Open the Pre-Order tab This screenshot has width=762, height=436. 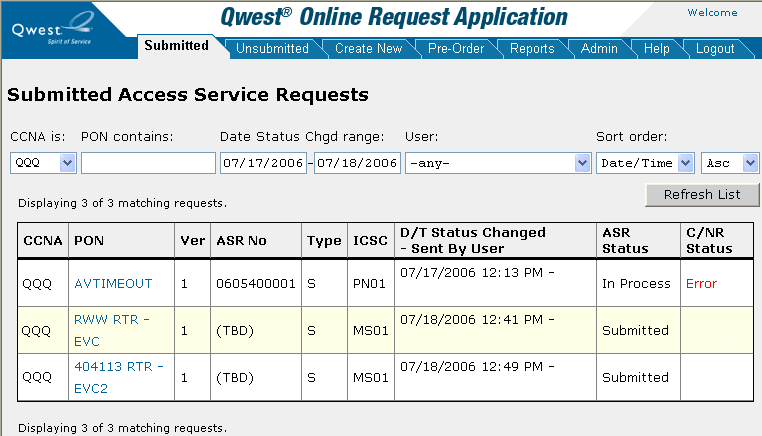[x=456, y=48]
